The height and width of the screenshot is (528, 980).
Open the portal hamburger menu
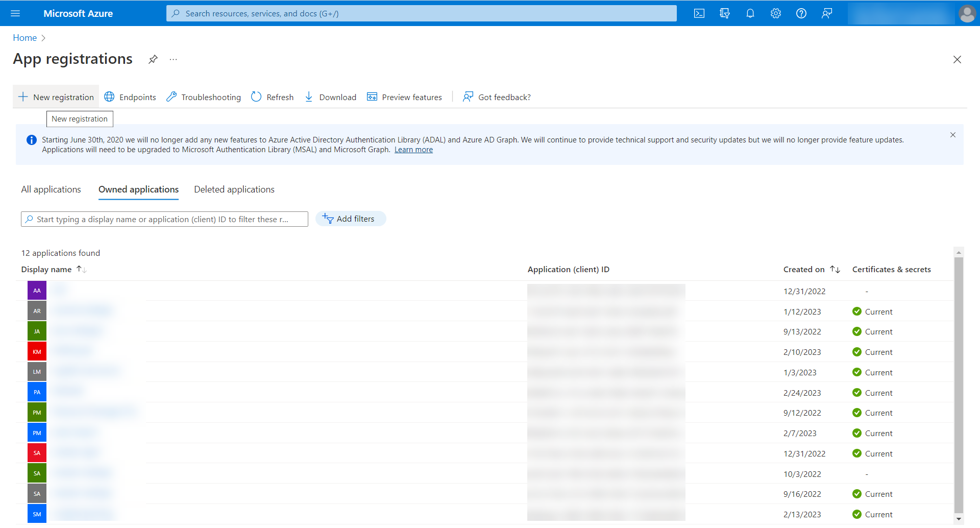[15, 13]
